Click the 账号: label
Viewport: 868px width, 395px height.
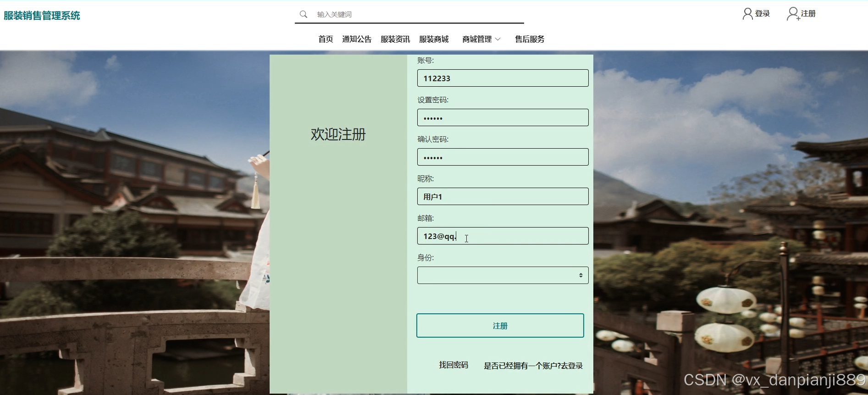(x=426, y=61)
